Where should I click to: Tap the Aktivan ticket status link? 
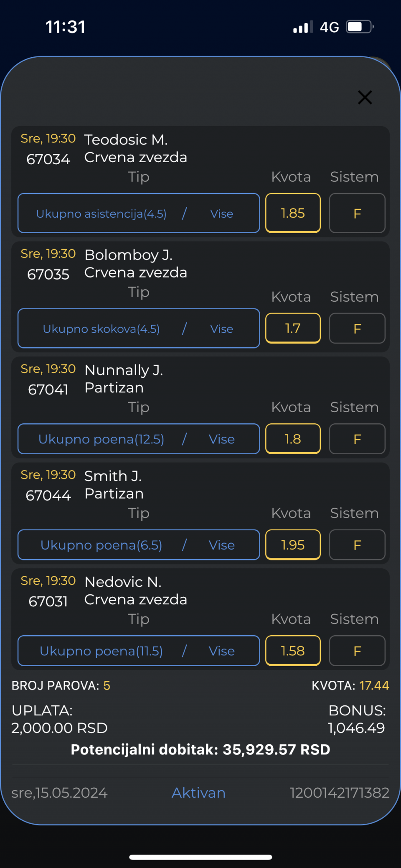(198, 793)
